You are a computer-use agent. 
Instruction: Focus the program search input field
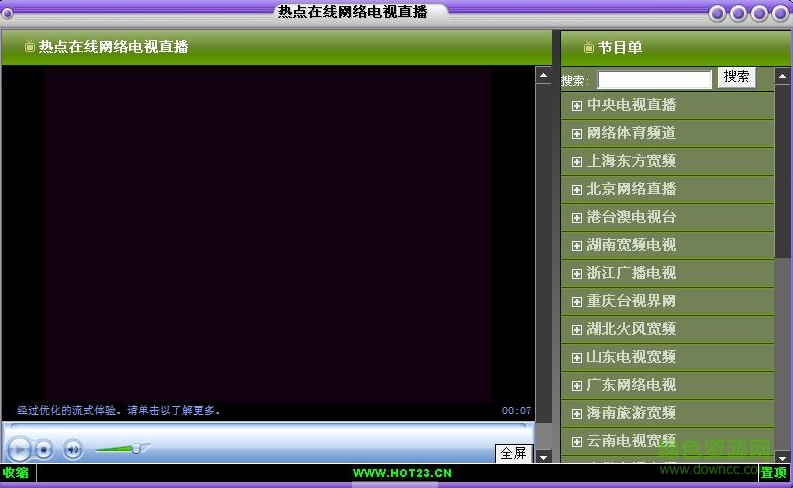pos(654,80)
